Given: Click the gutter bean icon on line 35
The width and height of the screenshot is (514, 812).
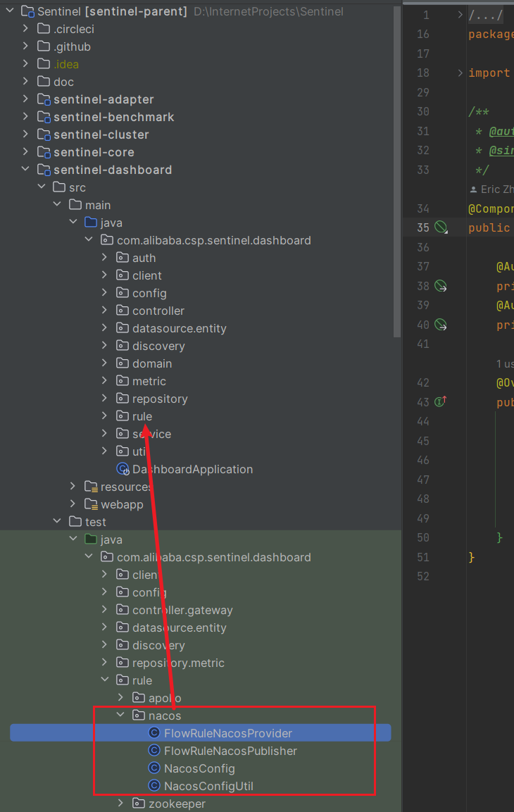Looking at the screenshot, I should pyautogui.click(x=441, y=227).
